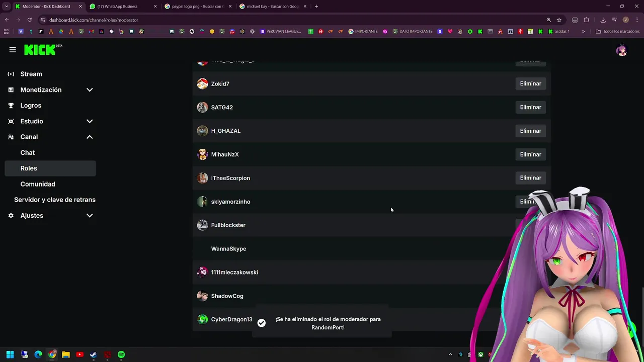
Task: Click the Monetización chart icon
Action: 11,90
